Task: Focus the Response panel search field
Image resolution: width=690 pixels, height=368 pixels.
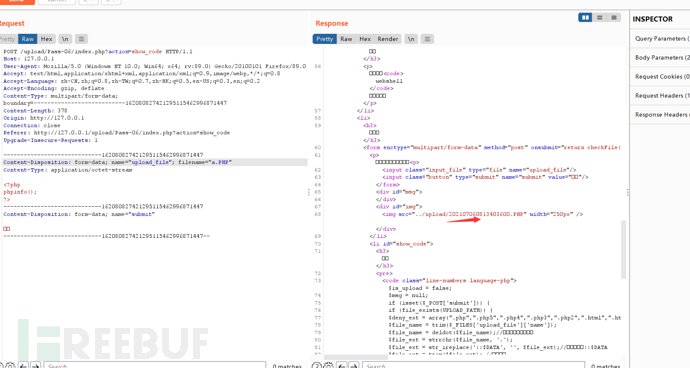Action: (473, 365)
